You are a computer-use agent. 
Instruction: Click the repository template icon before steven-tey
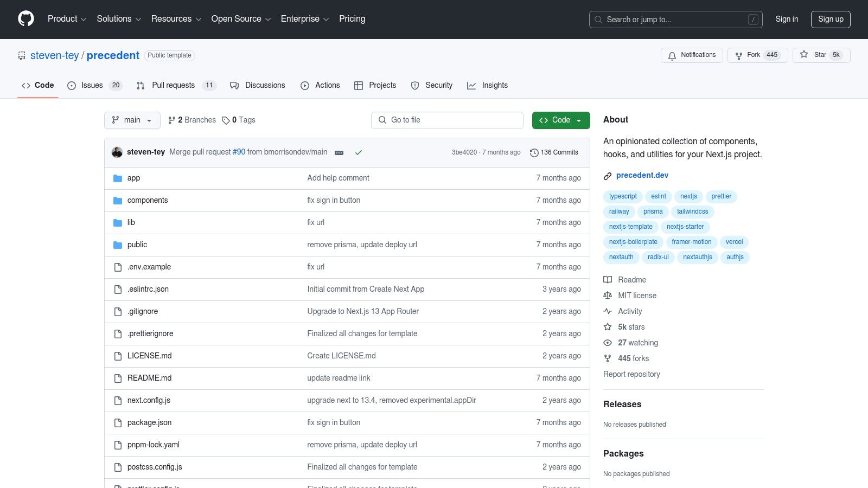click(x=22, y=55)
